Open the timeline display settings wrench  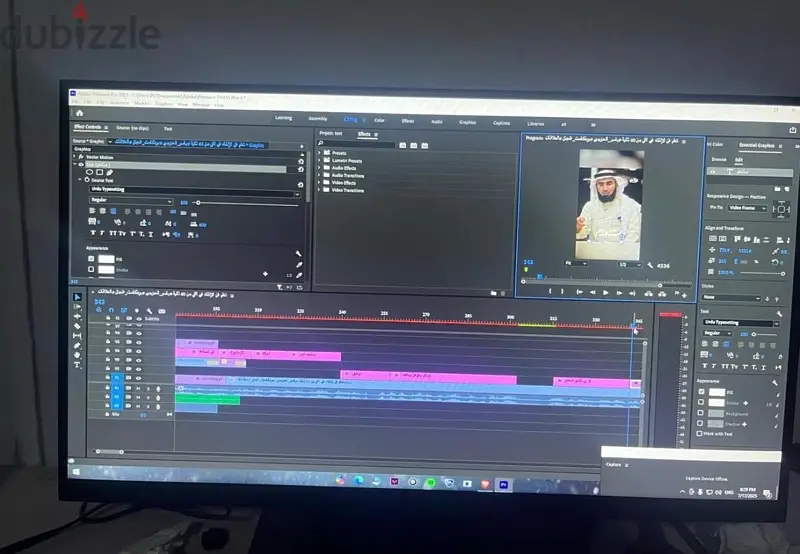point(149,311)
